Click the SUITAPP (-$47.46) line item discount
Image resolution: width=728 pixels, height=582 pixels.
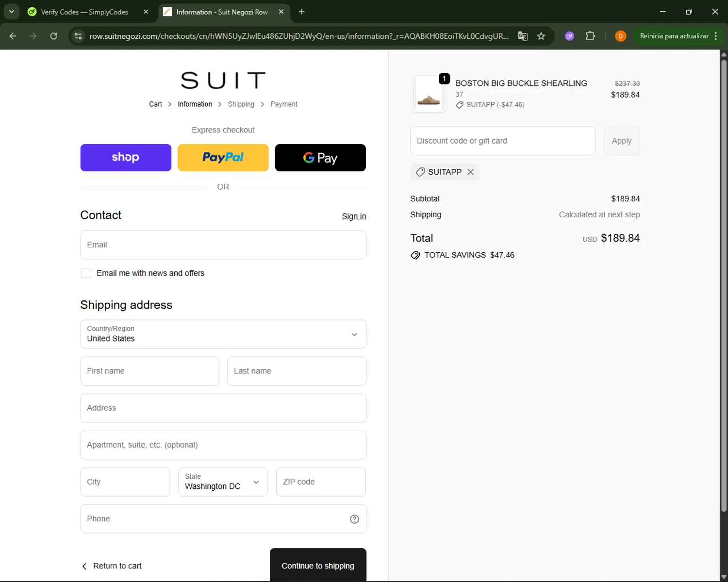click(490, 105)
